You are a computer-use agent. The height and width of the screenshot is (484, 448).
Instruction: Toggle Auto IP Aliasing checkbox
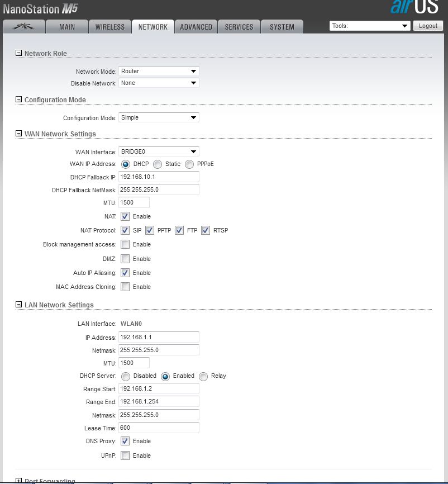(125, 273)
